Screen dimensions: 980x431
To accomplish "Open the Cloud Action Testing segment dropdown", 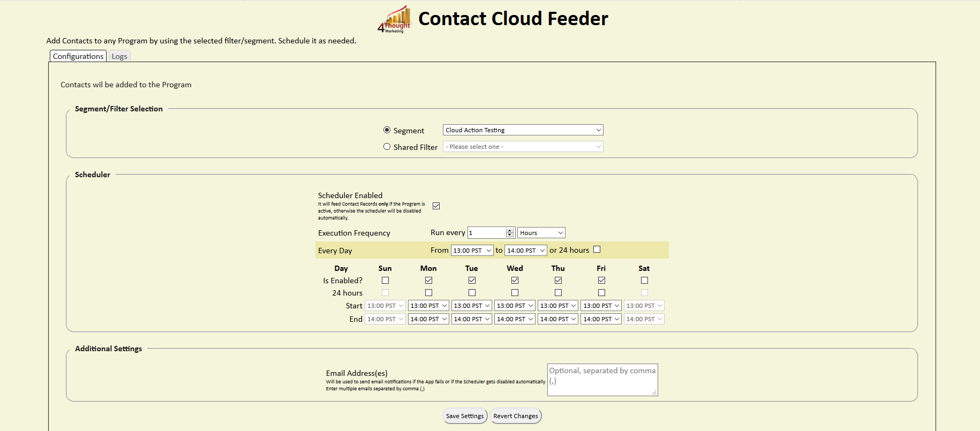I will pyautogui.click(x=523, y=130).
